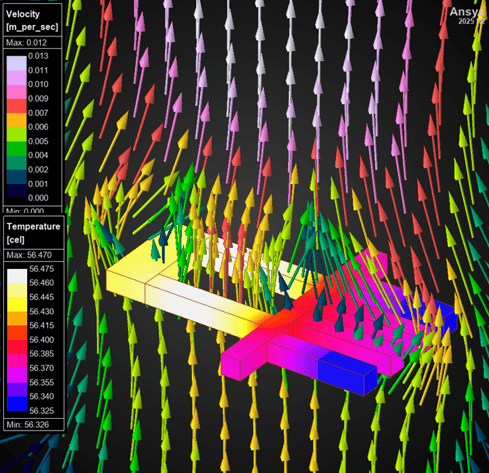This screenshot has width=489, height=473.
Task: Click the green 0.004 velocity color band
Action: click(x=16, y=149)
